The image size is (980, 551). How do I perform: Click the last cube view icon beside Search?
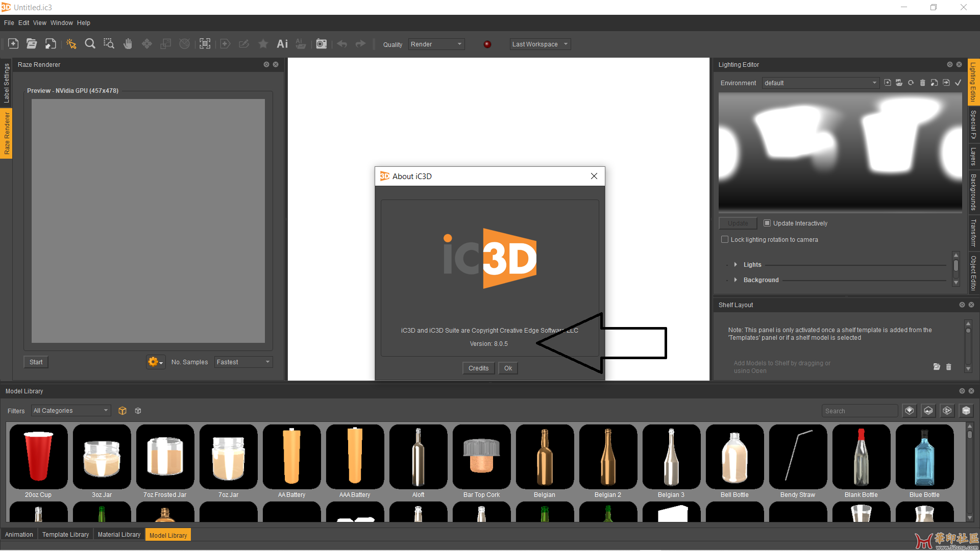click(x=966, y=411)
